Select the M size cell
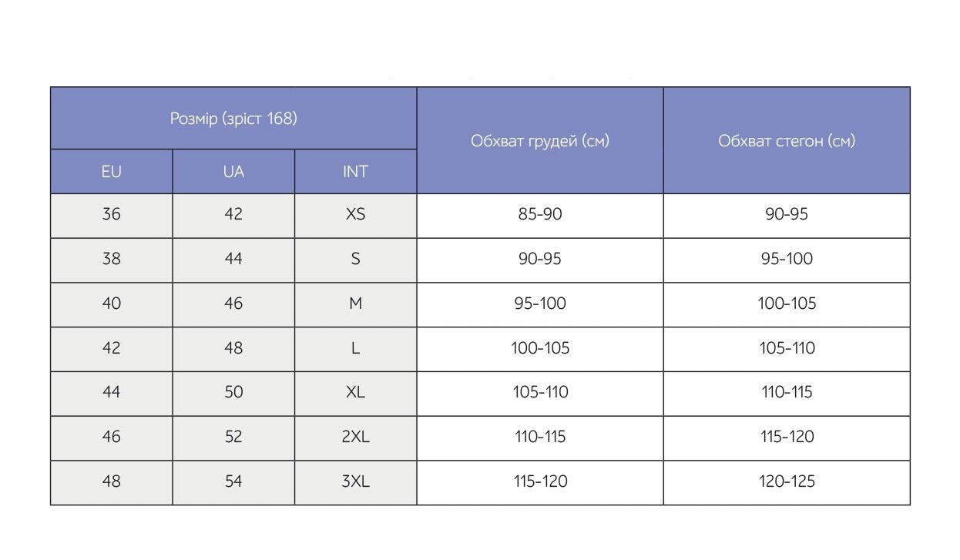Screen dimensions: 960x560 point(356,305)
